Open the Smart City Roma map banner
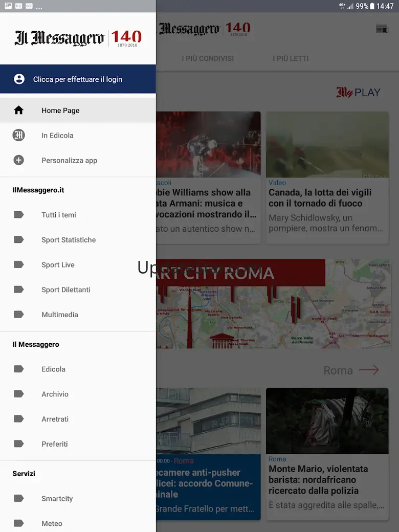399x532 pixels. click(274, 304)
